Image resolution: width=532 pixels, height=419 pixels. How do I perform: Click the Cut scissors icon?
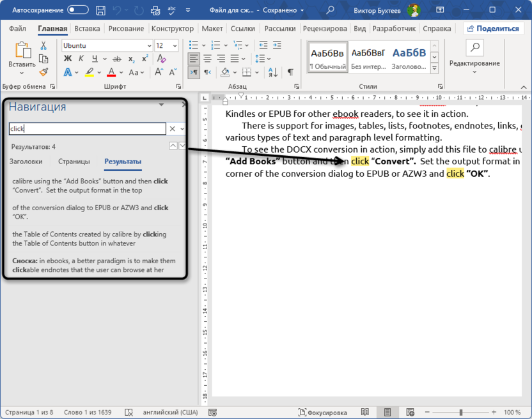click(x=43, y=46)
